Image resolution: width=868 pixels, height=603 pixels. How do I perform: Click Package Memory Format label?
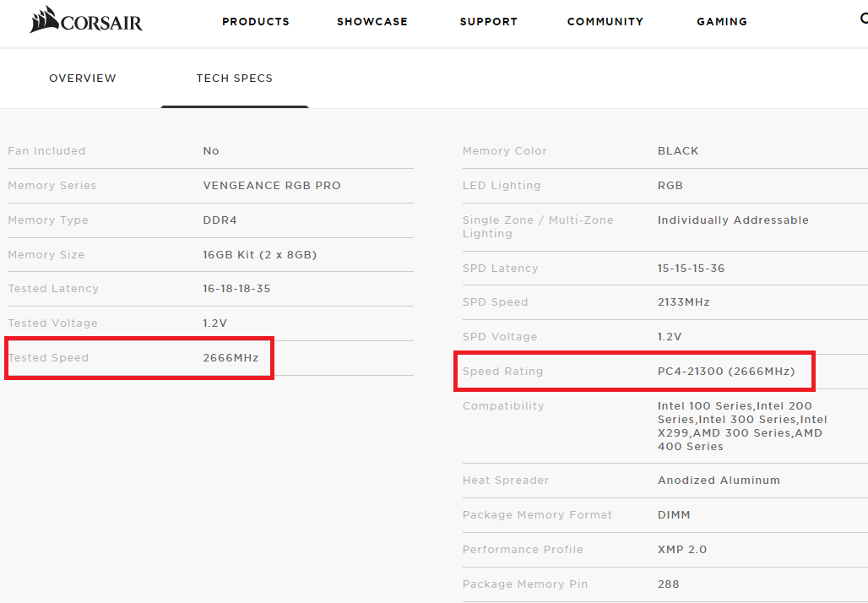click(x=537, y=515)
